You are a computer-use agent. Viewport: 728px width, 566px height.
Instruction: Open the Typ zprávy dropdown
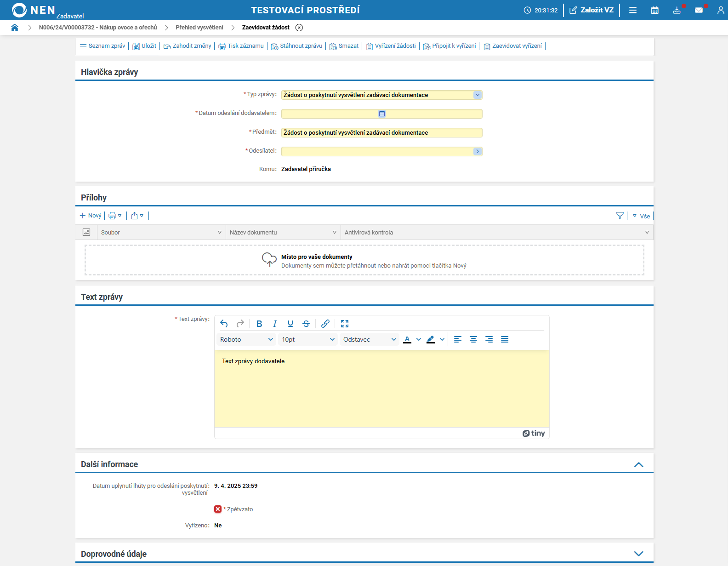[478, 95]
